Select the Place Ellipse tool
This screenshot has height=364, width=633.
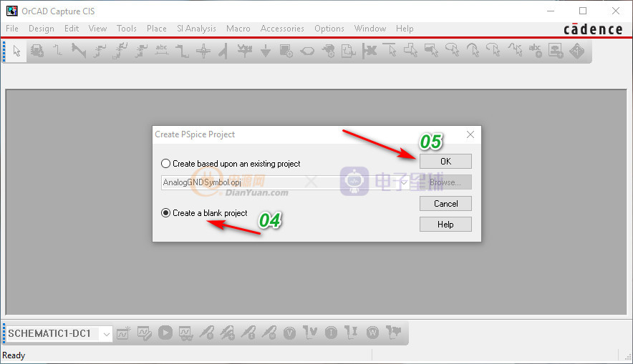coord(452,51)
